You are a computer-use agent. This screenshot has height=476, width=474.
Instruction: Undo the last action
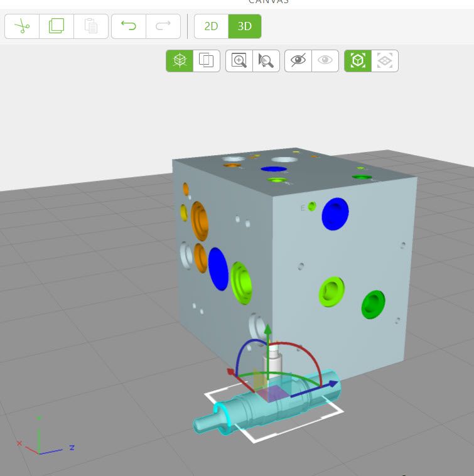[129, 26]
